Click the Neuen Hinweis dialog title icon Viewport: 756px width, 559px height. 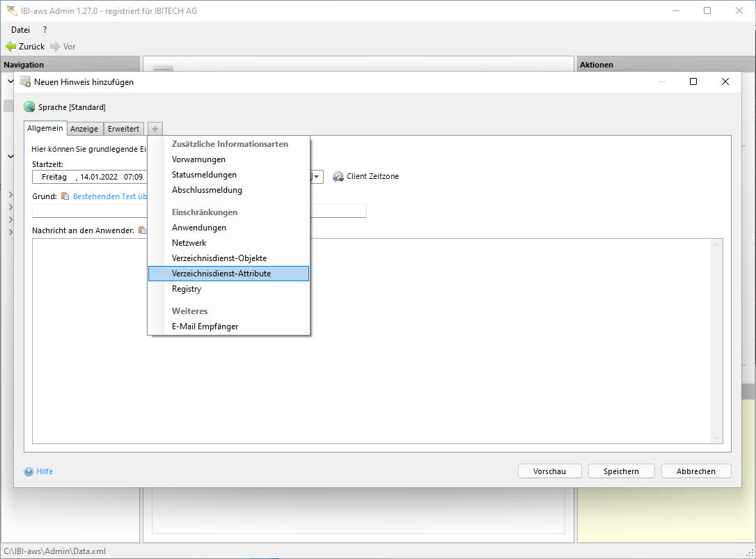click(x=25, y=81)
